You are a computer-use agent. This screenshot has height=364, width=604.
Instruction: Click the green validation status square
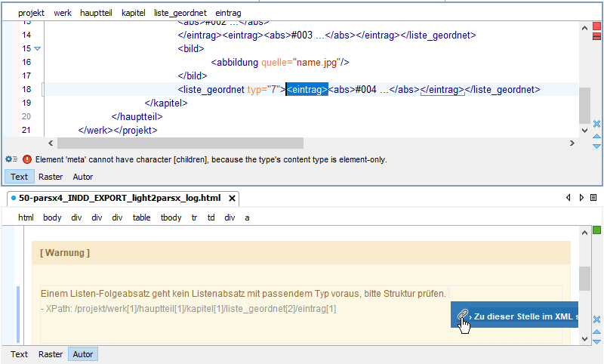pyautogui.click(x=596, y=230)
